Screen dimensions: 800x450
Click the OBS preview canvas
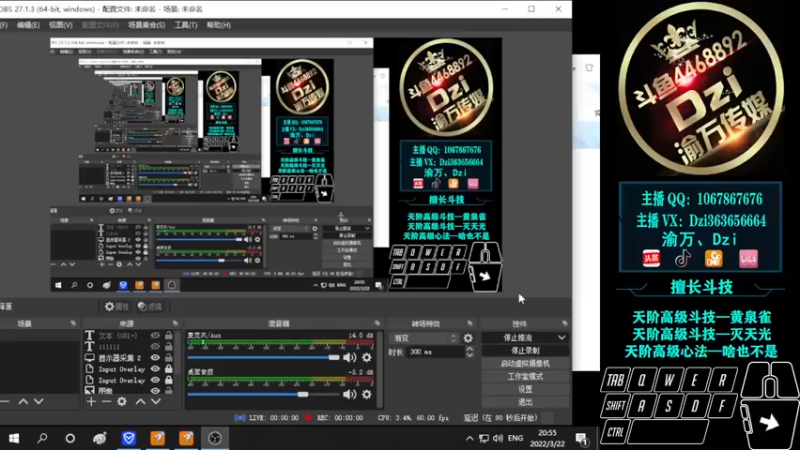pos(276,165)
